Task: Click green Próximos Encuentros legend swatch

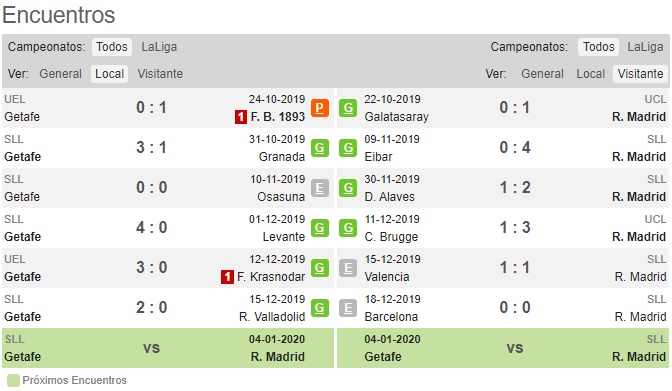Action: tap(13, 380)
